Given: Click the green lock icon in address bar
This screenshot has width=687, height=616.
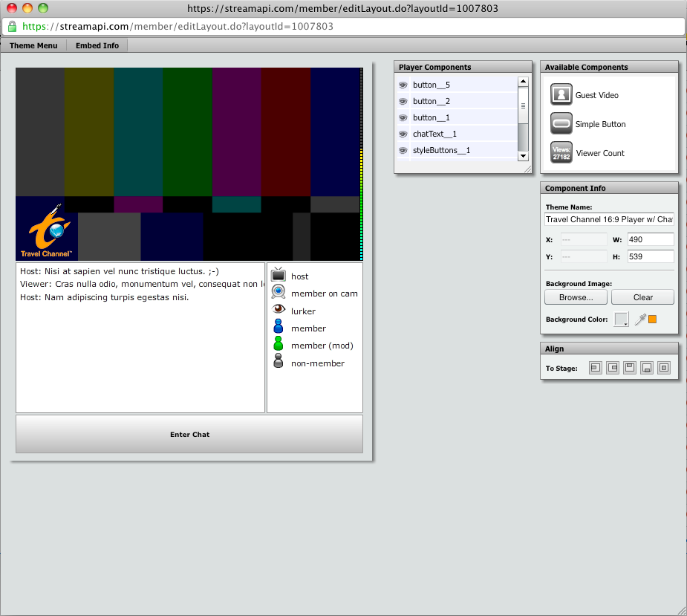Looking at the screenshot, I should tap(13, 26).
